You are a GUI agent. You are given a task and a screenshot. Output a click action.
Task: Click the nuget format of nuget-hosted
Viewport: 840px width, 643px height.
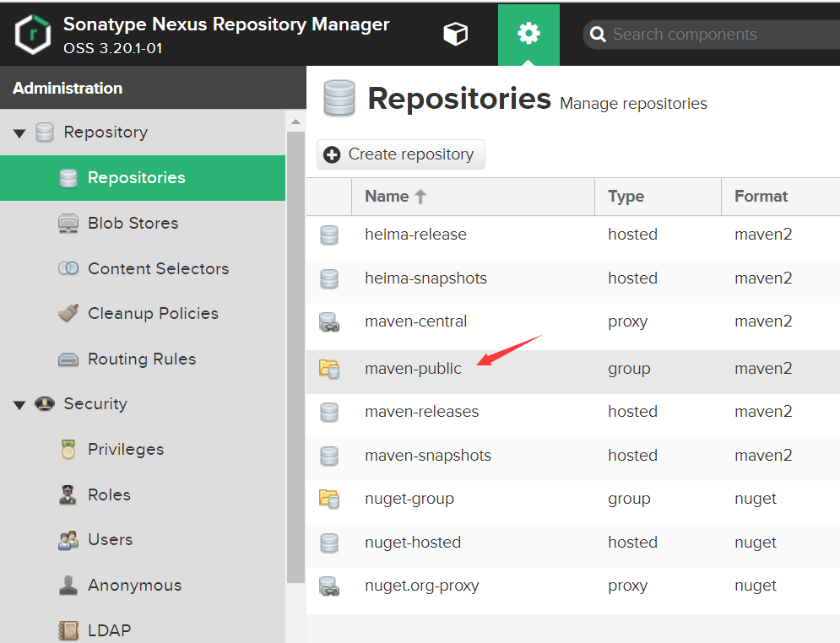(x=756, y=543)
